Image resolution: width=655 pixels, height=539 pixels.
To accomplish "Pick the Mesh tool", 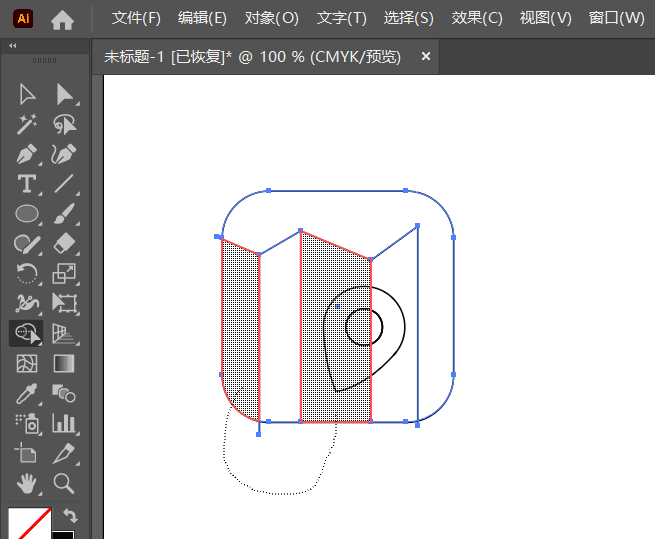I will coord(27,364).
